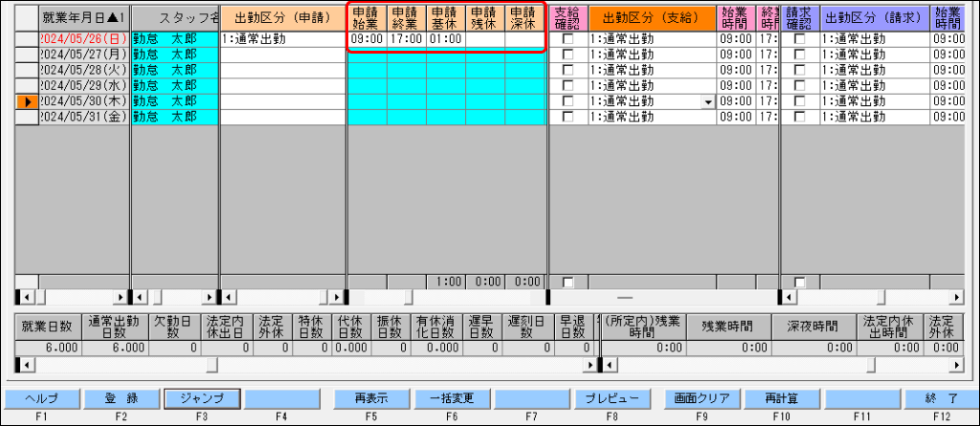The image size is (980, 426).
Task: Click the 申請基休 column header
Action: click(x=446, y=18)
